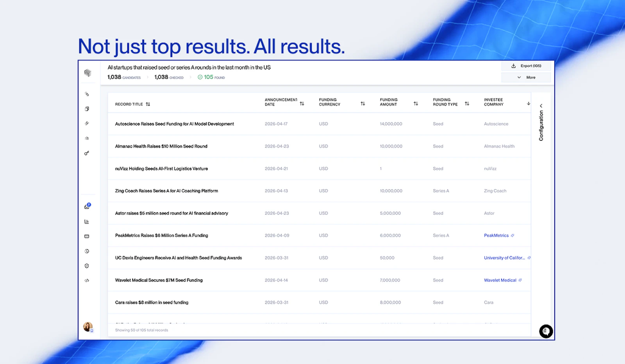This screenshot has height=364, width=625.
Task: Open record 'Wavelet Medical Secures $7M Seed Funding'
Action: pyautogui.click(x=159, y=280)
